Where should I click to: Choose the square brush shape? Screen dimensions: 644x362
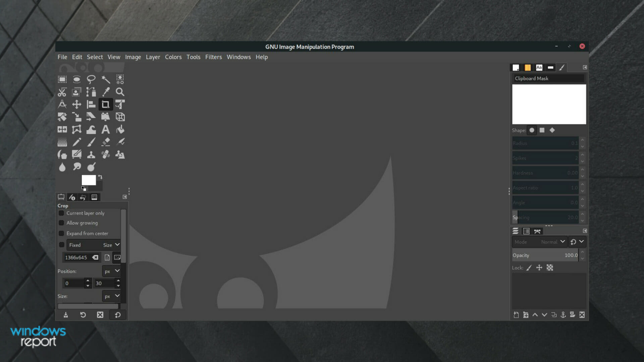point(542,130)
